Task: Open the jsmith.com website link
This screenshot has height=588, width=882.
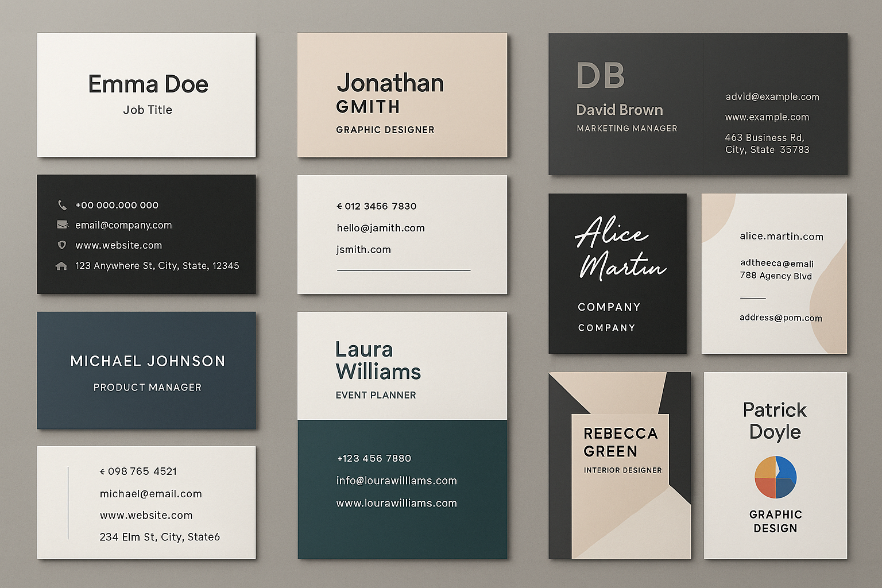Action: [x=363, y=250]
